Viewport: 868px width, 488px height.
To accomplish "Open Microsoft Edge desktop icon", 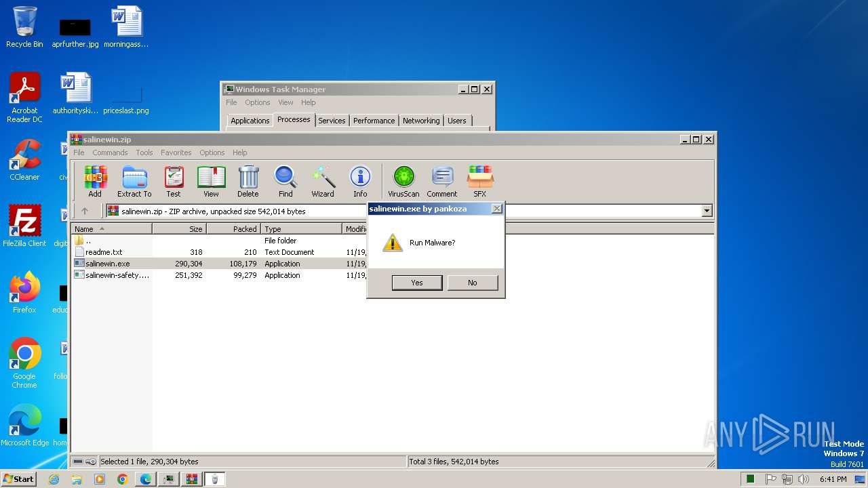I will [24, 426].
